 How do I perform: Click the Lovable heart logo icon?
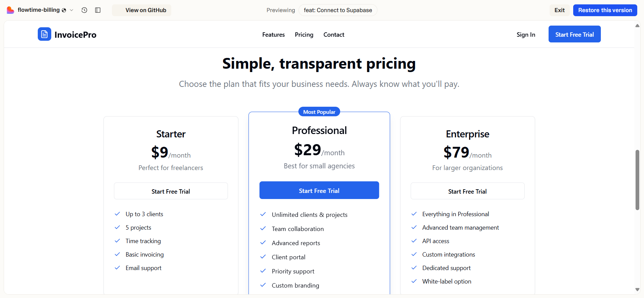pyautogui.click(x=10, y=10)
